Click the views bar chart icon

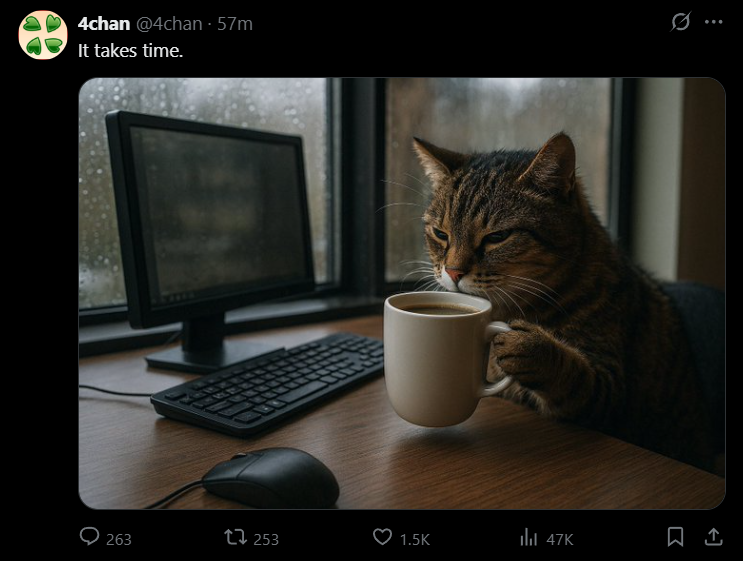coord(529,538)
